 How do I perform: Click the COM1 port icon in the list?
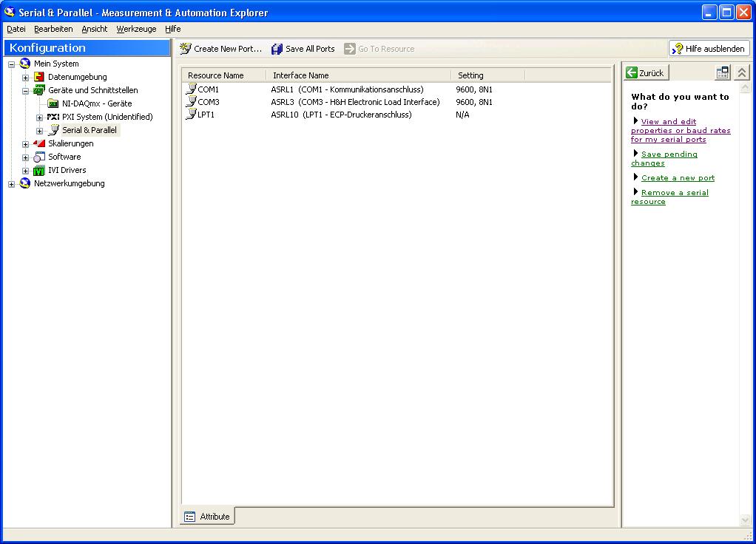click(x=192, y=89)
